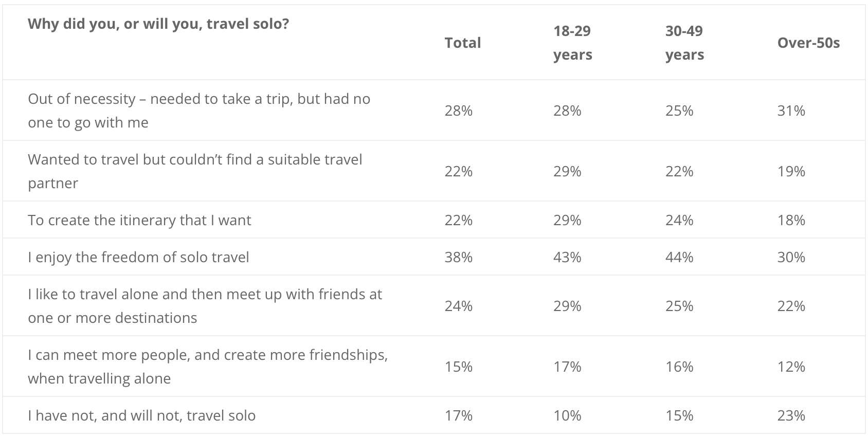Click the 23% Over-50s value in last row
This screenshot has width=868, height=437.
pos(791,415)
